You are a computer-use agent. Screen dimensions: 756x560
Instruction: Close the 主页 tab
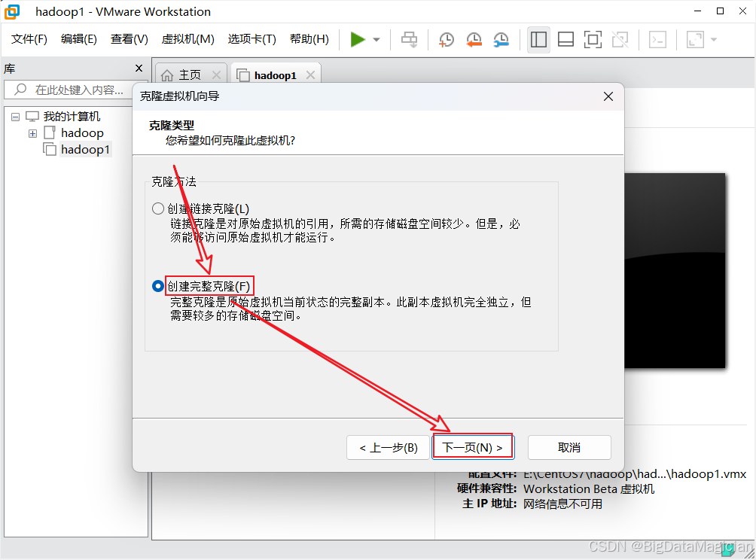coord(216,75)
